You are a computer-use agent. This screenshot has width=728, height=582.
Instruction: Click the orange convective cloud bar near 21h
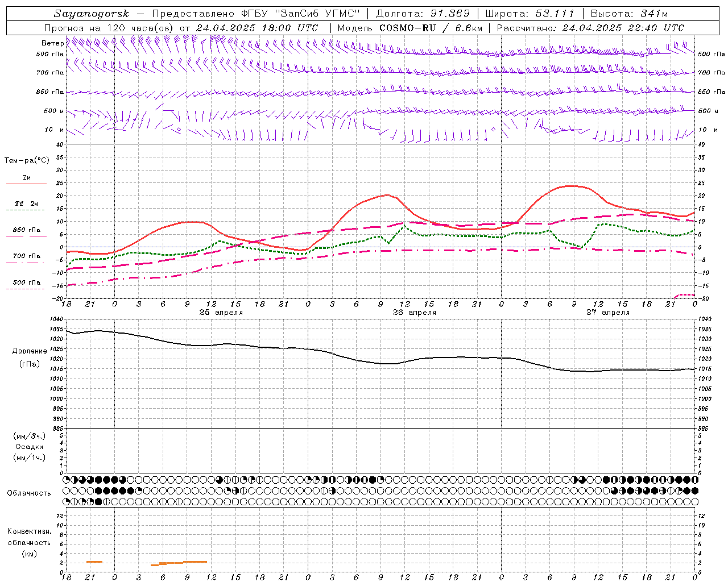pyautogui.click(x=94, y=562)
